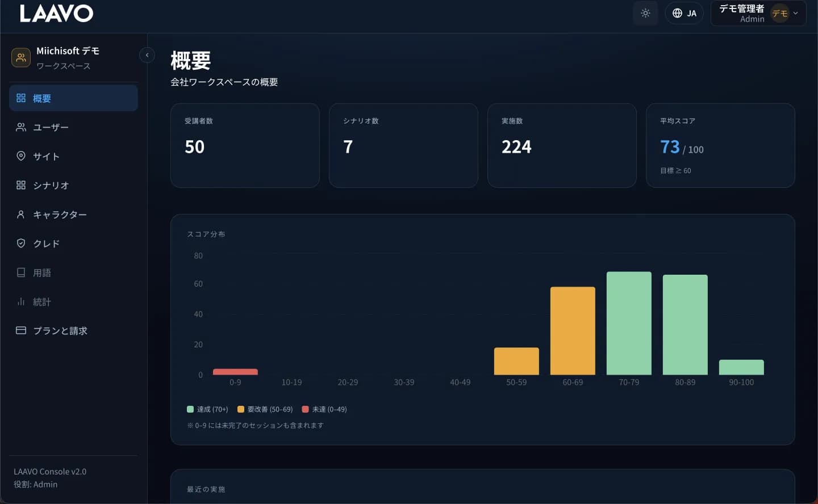
Task: Click the サイト location pin icon
Action: [21, 156]
